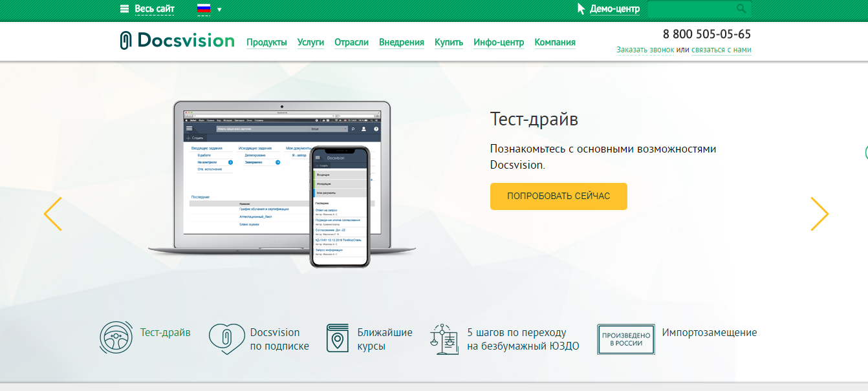Screen dimensions: 868x391
Task: Open the Инфо-центр menu
Action: click(499, 43)
